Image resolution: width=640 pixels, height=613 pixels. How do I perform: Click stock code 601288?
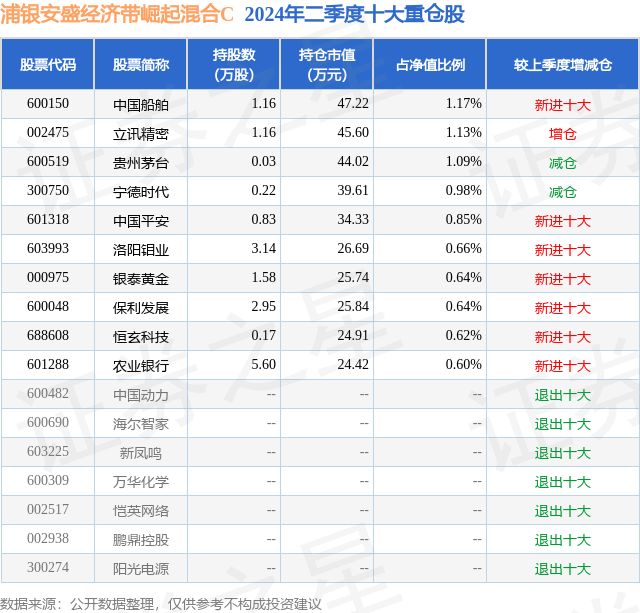48,364
